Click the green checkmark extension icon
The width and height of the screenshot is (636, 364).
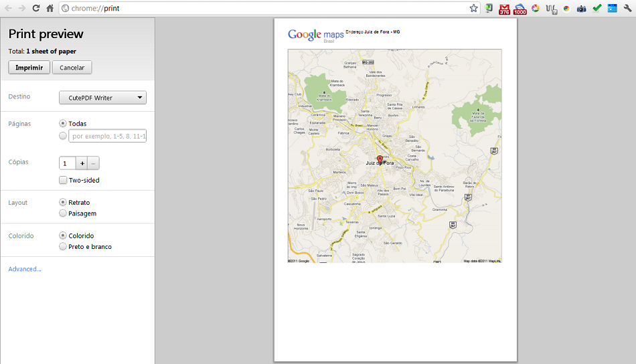click(x=597, y=9)
